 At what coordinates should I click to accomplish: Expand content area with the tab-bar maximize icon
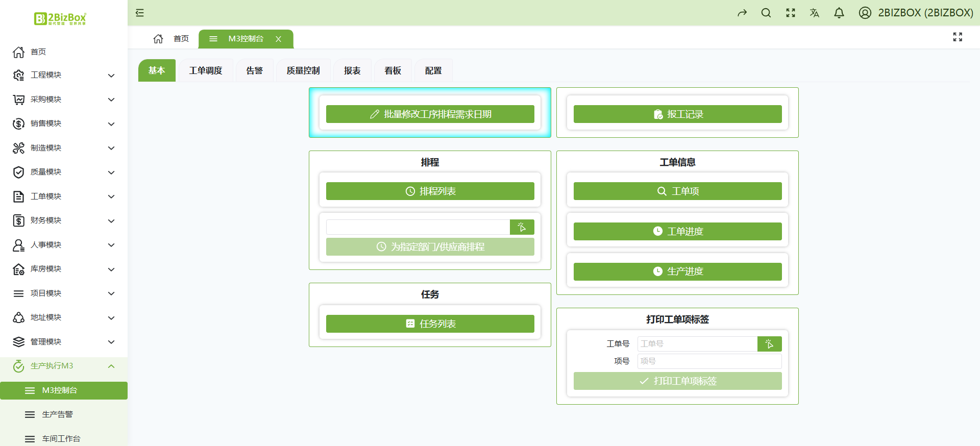[958, 37]
